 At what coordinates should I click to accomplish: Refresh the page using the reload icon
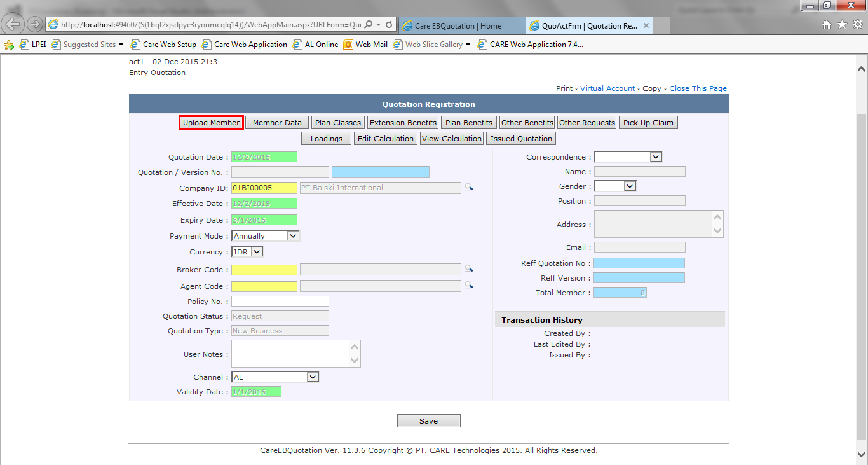[388, 25]
